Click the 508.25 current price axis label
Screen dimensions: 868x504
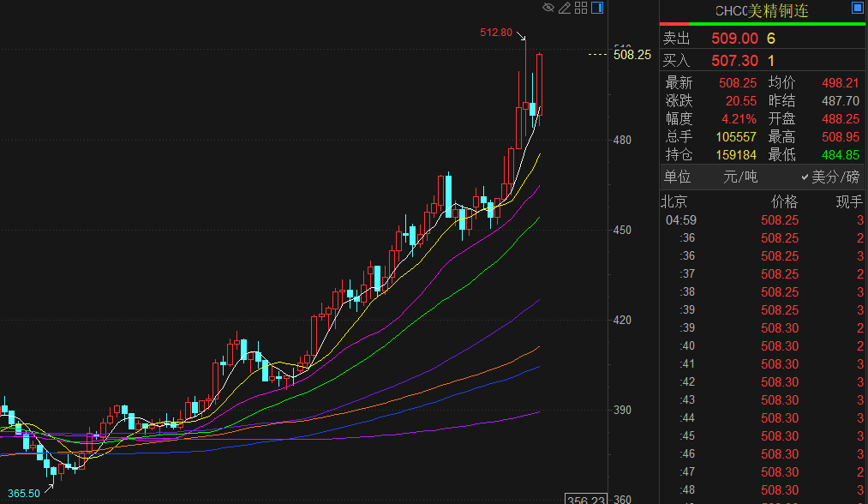632,55
